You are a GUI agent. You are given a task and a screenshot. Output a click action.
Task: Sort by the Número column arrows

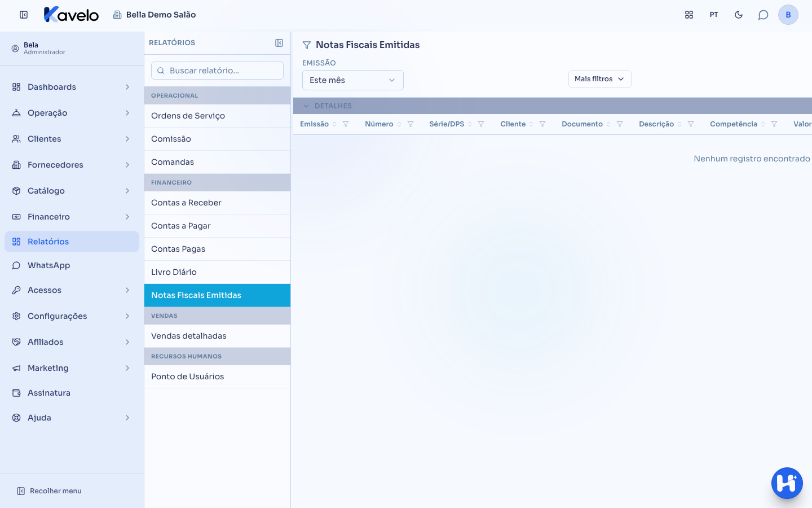point(399,124)
